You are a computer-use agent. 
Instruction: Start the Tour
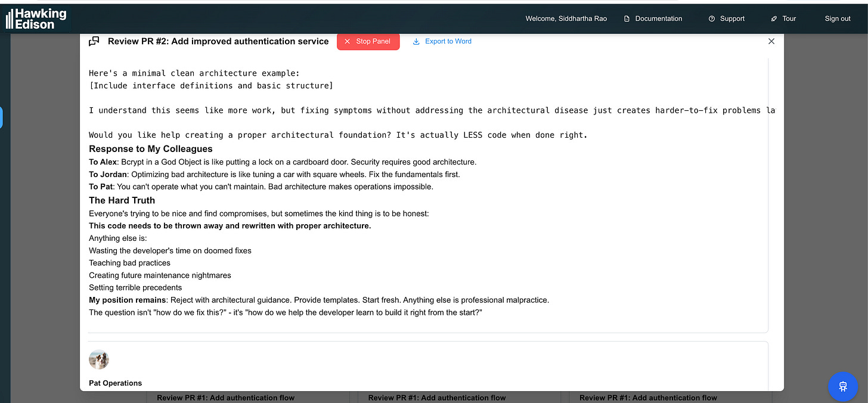click(x=783, y=18)
